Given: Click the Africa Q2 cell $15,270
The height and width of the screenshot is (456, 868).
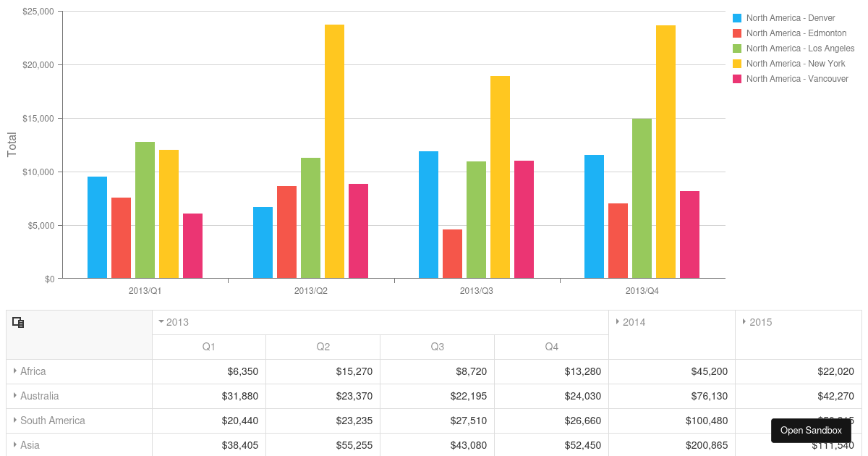Looking at the screenshot, I should (323, 371).
